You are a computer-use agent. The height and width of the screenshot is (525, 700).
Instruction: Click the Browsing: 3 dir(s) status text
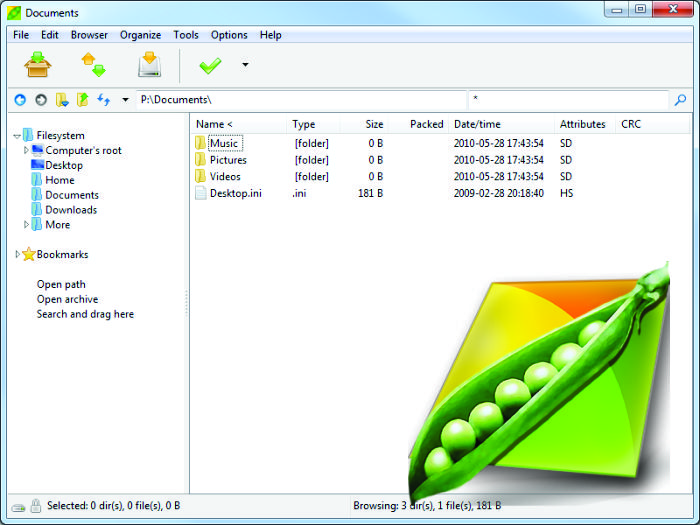(427, 506)
